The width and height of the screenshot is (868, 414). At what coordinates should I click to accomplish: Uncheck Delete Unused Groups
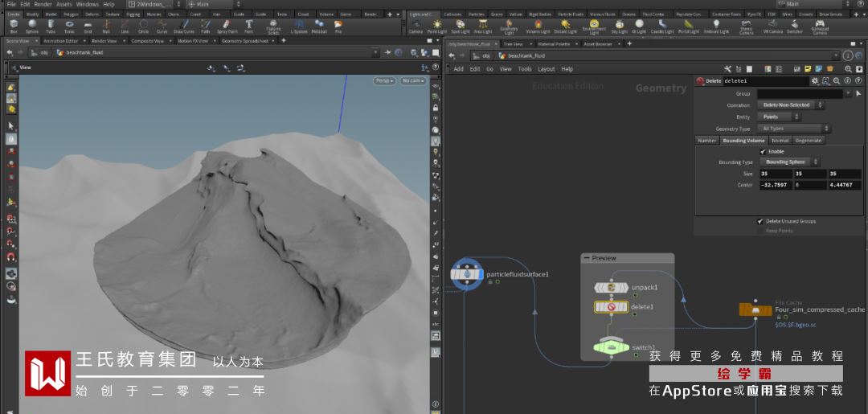tap(759, 221)
